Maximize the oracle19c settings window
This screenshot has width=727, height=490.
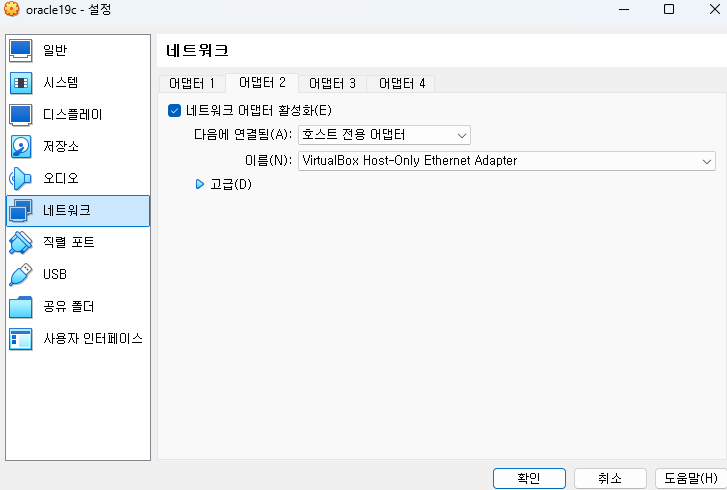click(x=669, y=9)
